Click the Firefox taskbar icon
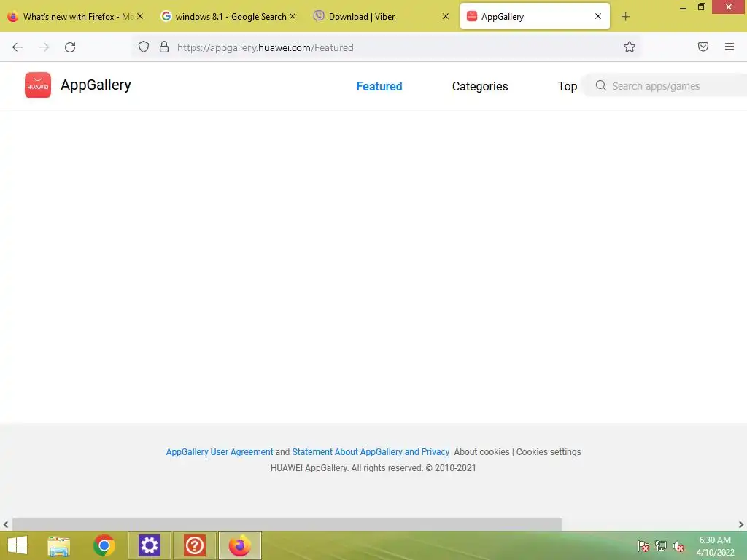 pyautogui.click(x=239, y=545)
